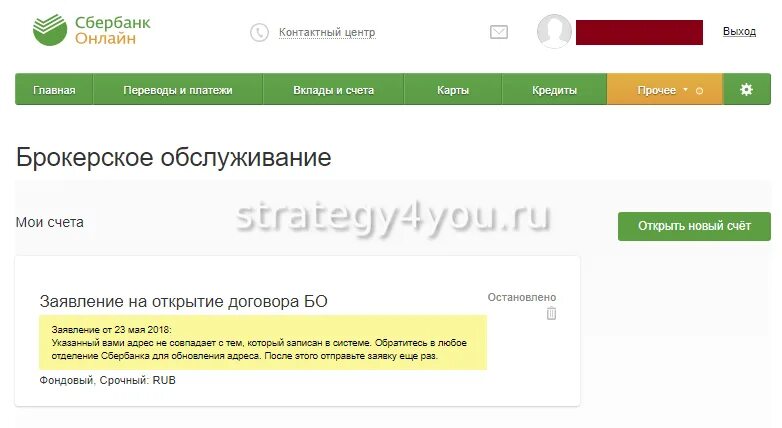Viewport: 782px width, 428px height.
Task: Open the Главная menu tab
Action: tap(54, 90)
